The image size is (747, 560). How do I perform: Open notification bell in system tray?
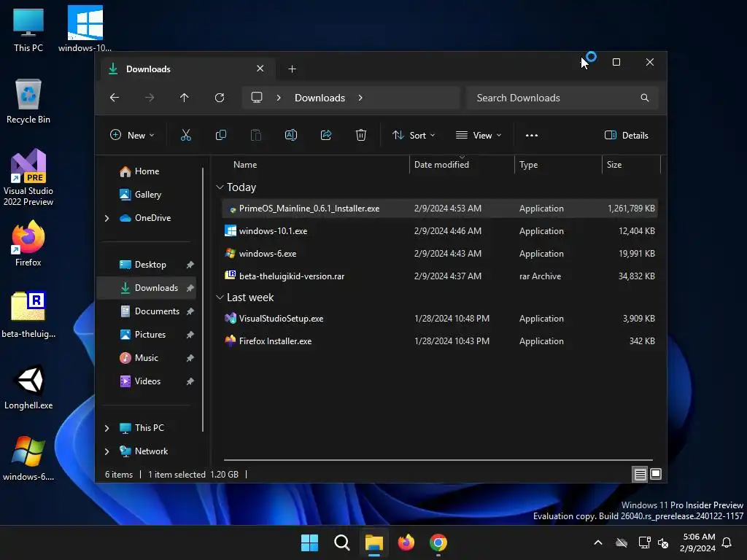727,542
